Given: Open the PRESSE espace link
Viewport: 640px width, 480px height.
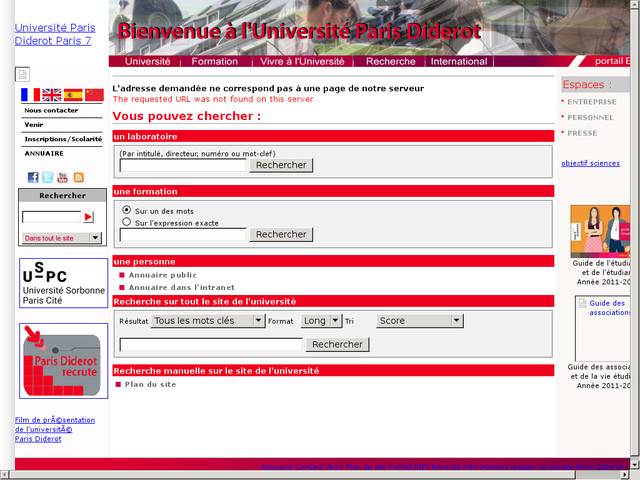Looking at the screenshot, I should coord(582,133).
